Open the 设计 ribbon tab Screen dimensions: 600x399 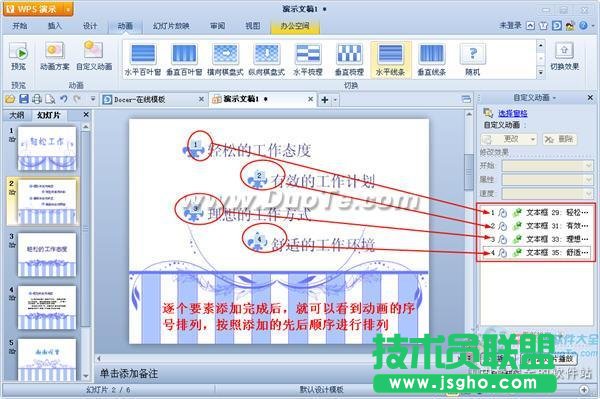point(90,26)
